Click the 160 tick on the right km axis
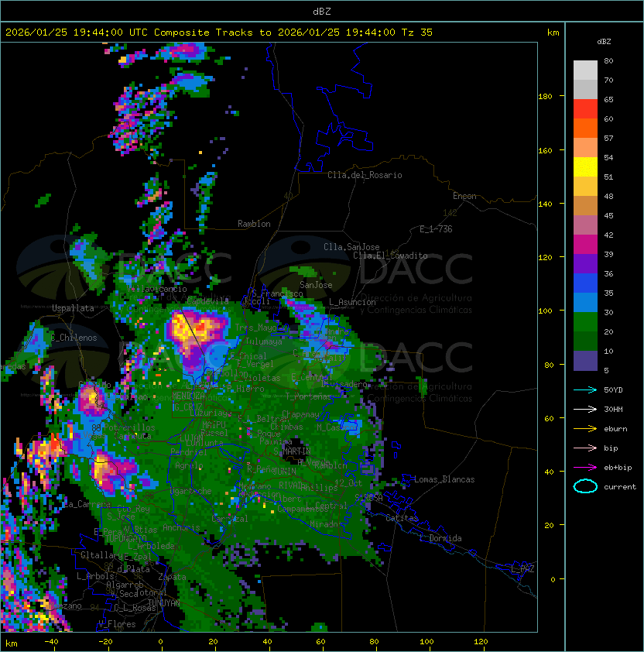The image size is (644, 652). pyautogui.click(x=545, y=150)
